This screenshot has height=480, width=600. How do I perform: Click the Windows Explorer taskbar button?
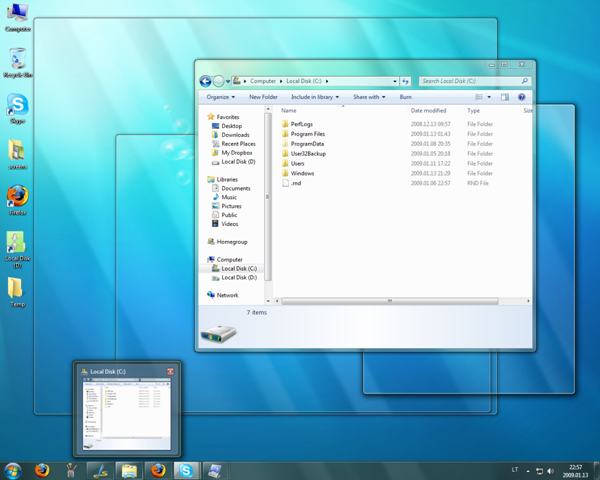pos(129,470)
